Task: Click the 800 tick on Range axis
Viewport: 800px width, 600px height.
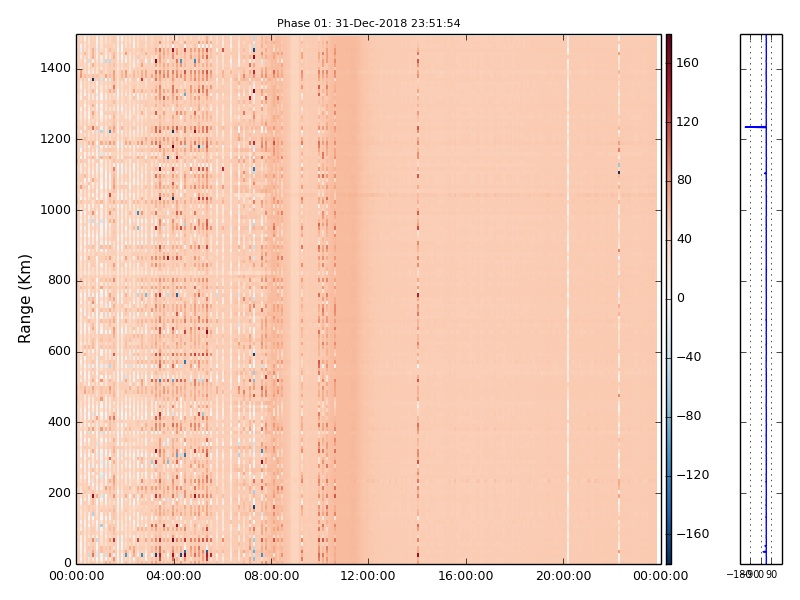Action: pyautogui.click(x=59, y=281)
